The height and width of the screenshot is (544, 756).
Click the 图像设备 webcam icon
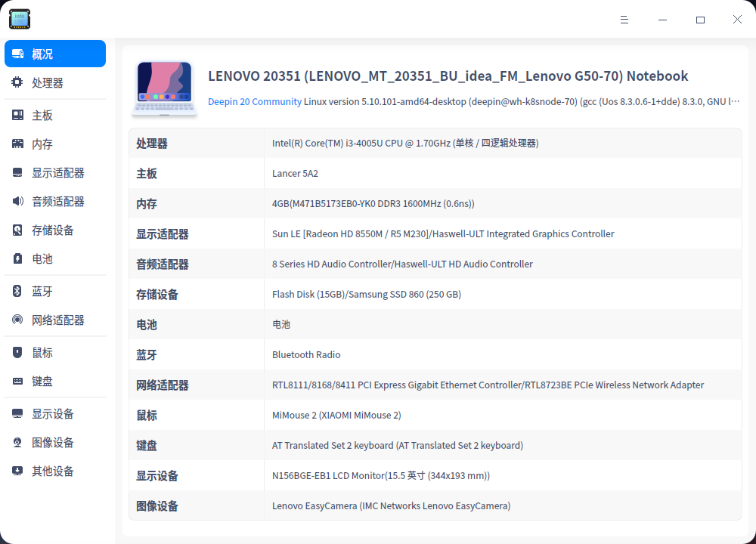[x=17, y=442]
